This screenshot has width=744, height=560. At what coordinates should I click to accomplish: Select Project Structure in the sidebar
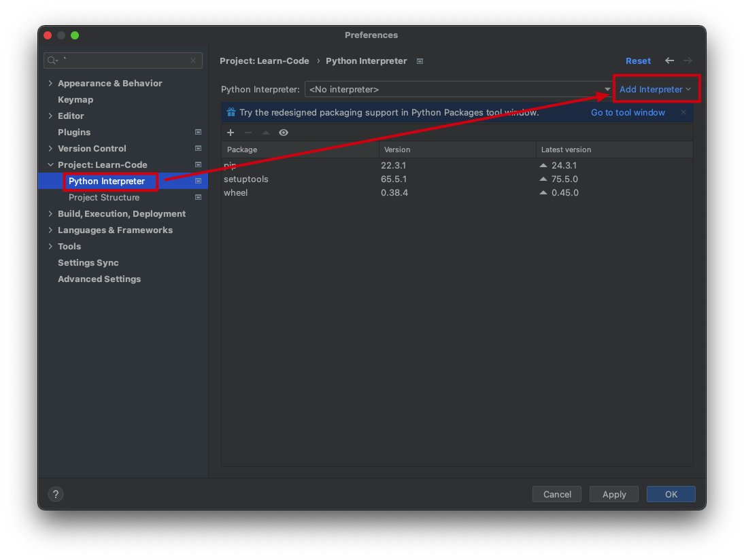104,197
